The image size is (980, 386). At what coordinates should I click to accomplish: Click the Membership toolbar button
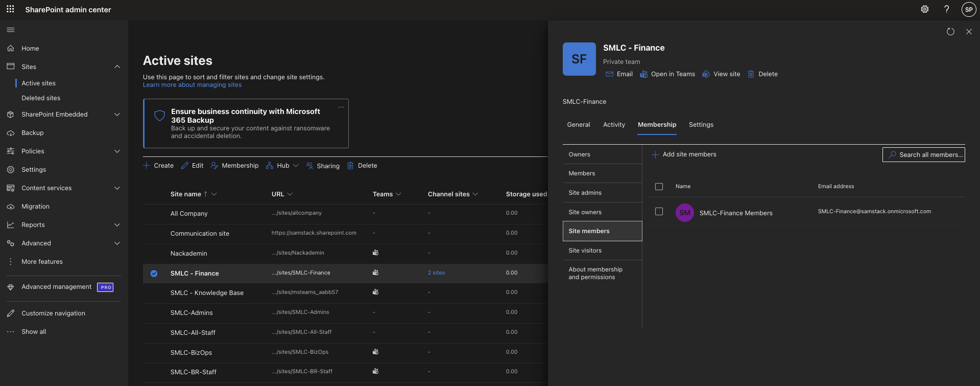234,166
